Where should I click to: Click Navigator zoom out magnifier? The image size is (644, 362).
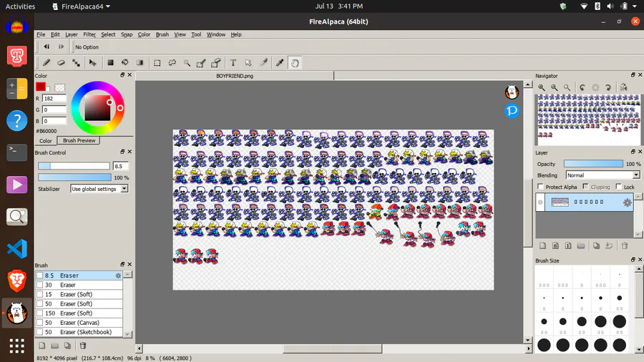(555, 87)
